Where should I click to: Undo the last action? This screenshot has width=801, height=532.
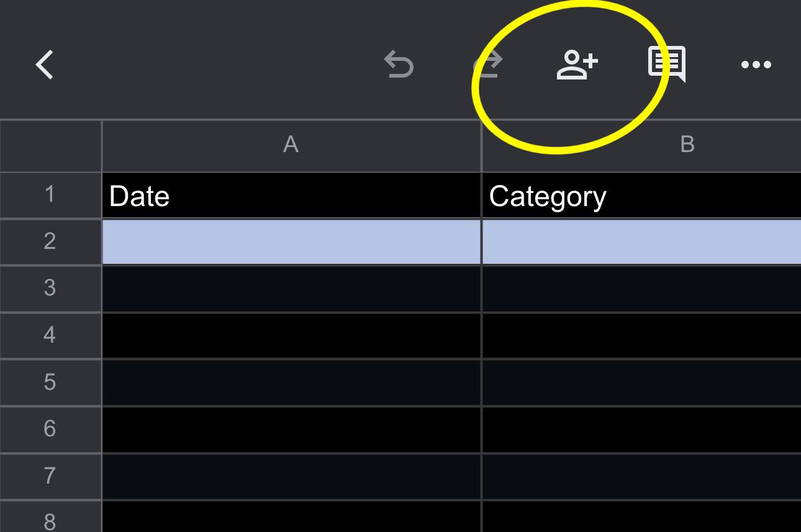point(399,65)
